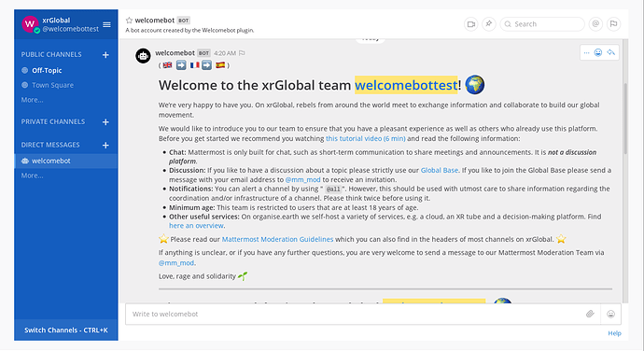Start a video call from header

[x=471, y=24]
